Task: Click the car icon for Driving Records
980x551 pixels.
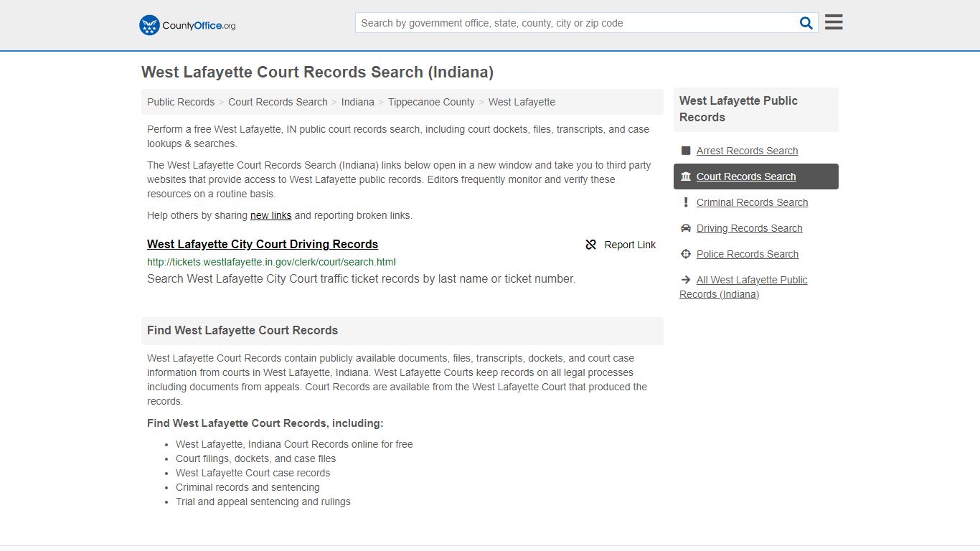Action: point(686,228)
